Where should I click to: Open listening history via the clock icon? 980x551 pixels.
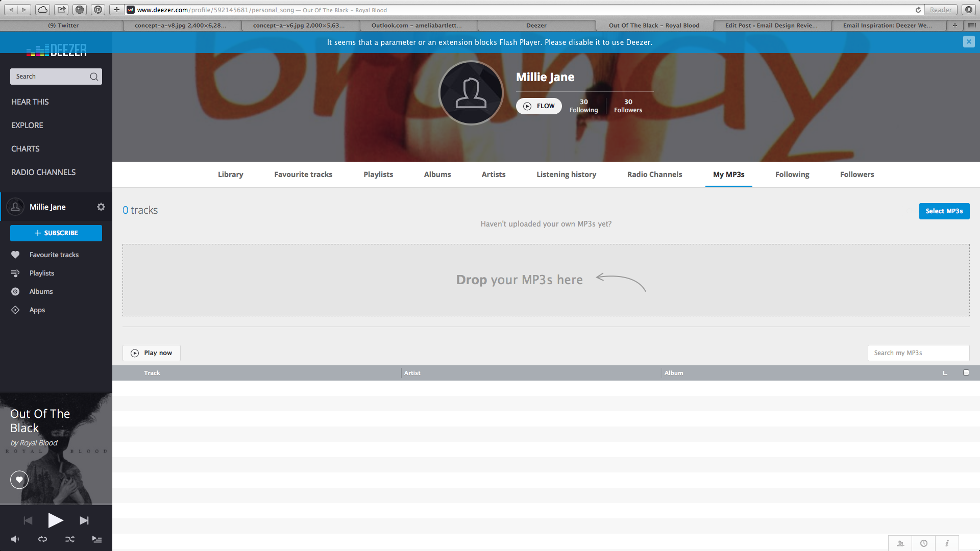923,543
